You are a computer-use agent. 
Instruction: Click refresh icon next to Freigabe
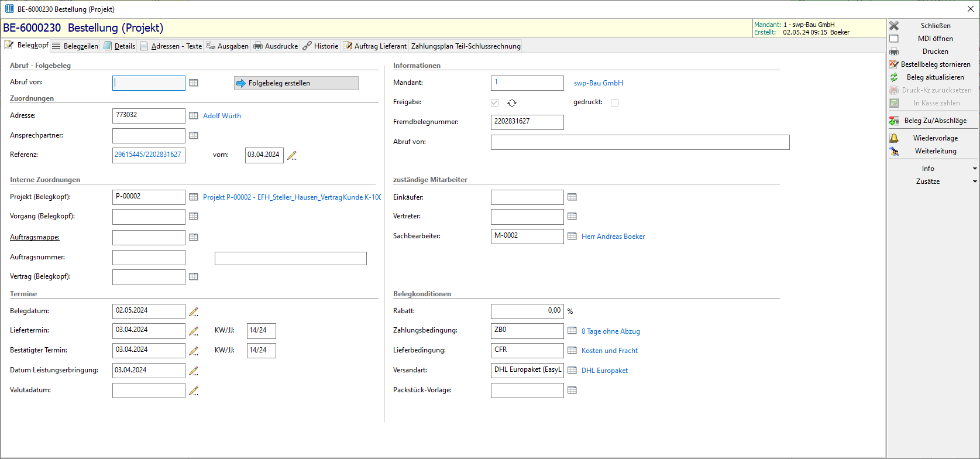[512, 103]
